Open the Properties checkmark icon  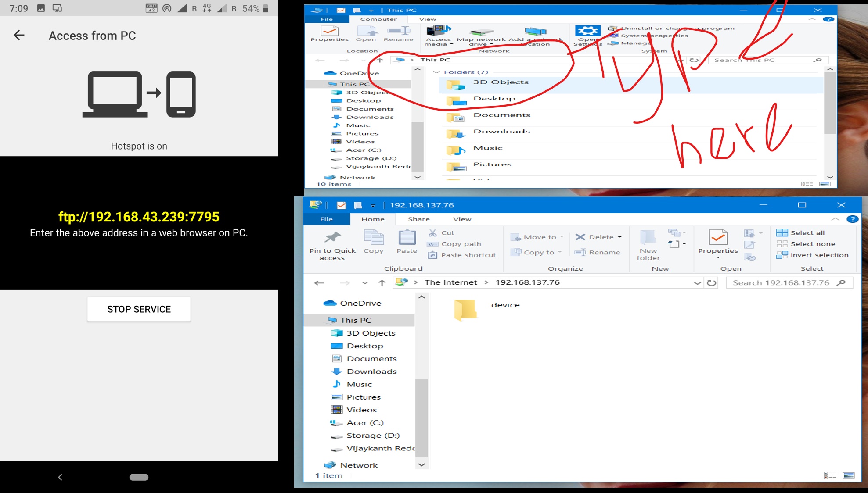(718, 237)
